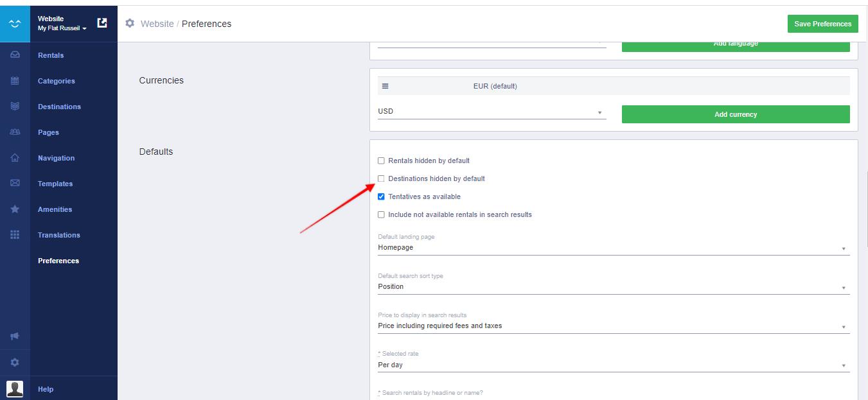Click the home icon in left rail

click(x=15, y=158)
